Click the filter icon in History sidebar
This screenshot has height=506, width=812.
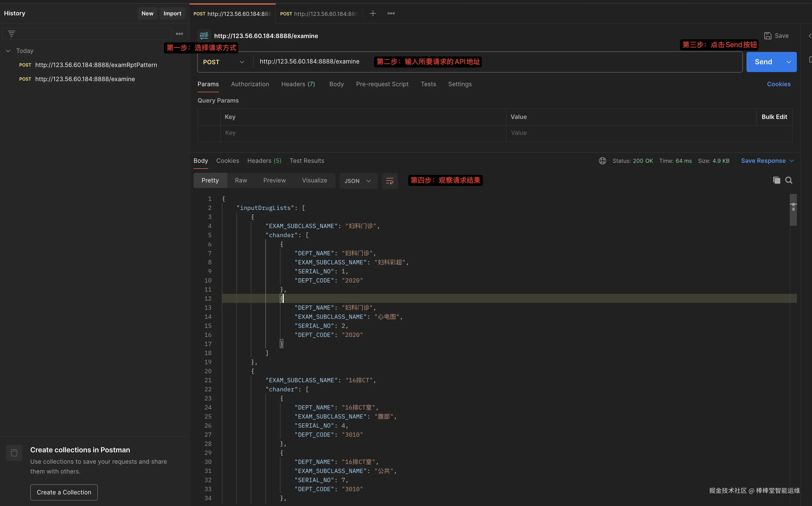[x=12, y=34]
